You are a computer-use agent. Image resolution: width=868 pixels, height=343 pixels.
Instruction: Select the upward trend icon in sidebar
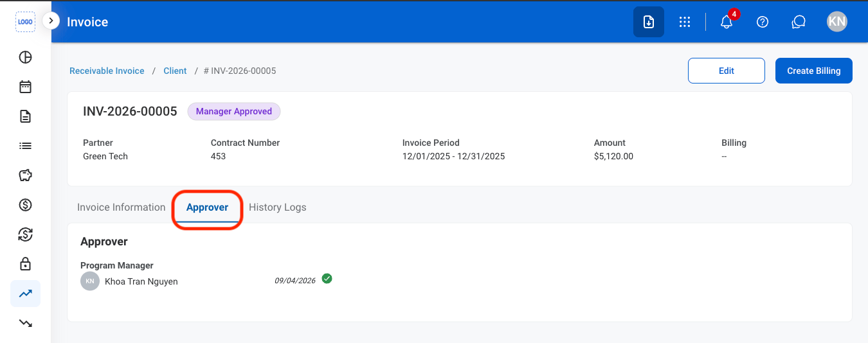pyautogui.click(x=25, y=294)
